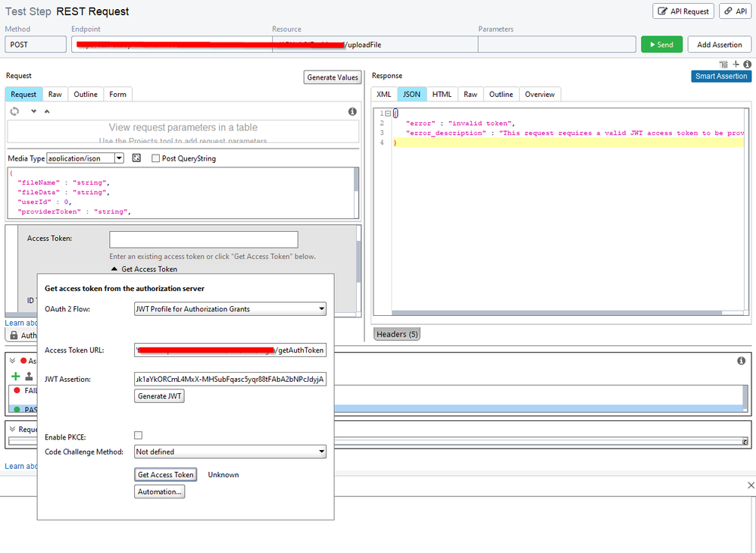
Task: Enable the Post QueryString checkbox
Action: click(156, 158)
